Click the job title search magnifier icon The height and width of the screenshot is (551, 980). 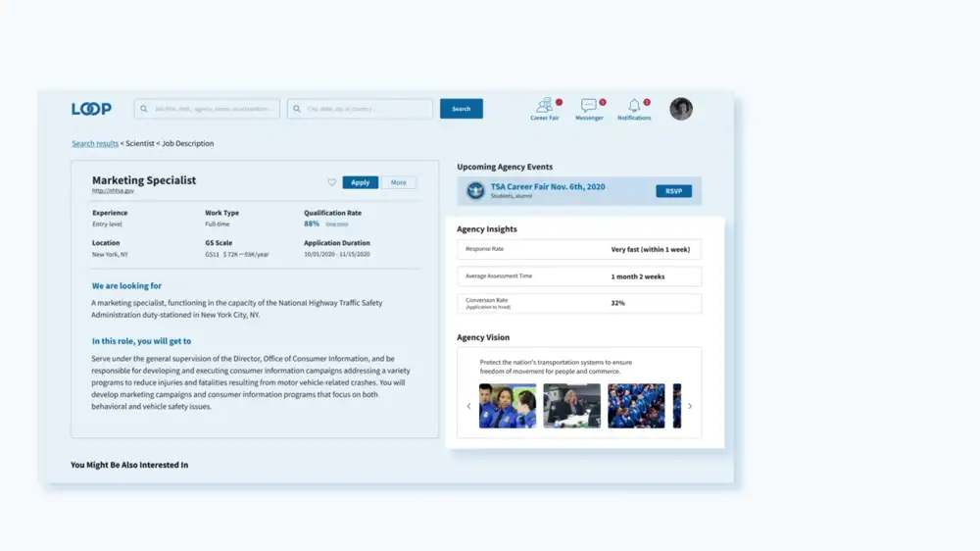pyautogui.click(x=144, y=109)
